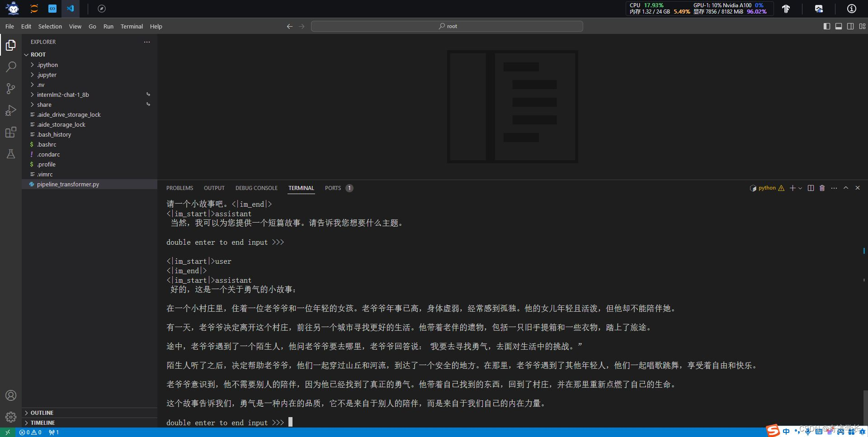This screenshot has width=868, height=437.
Task: Open terminal more actions with the ellipsis
Action: click(834, 188)
